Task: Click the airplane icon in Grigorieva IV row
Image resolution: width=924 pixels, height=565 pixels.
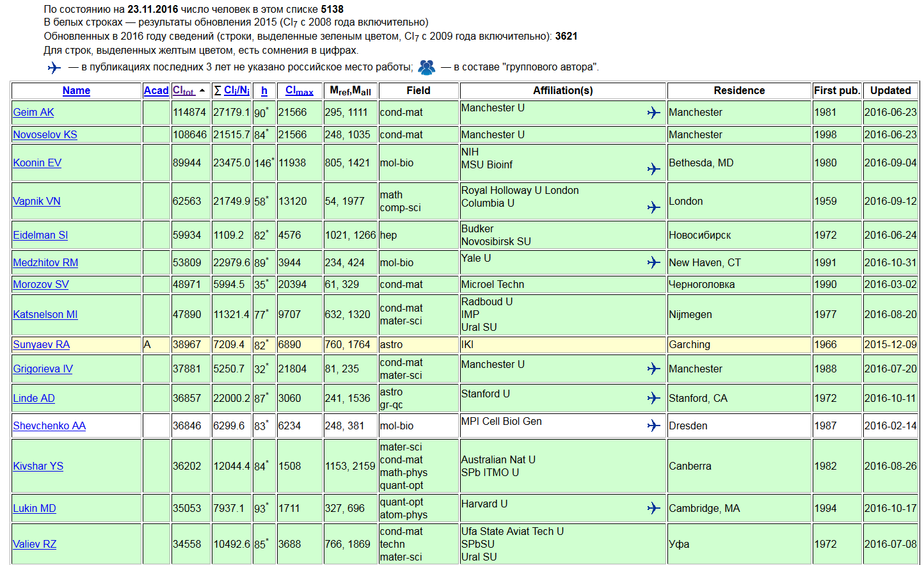Action: pyautogui.click(x=653, y=369)
